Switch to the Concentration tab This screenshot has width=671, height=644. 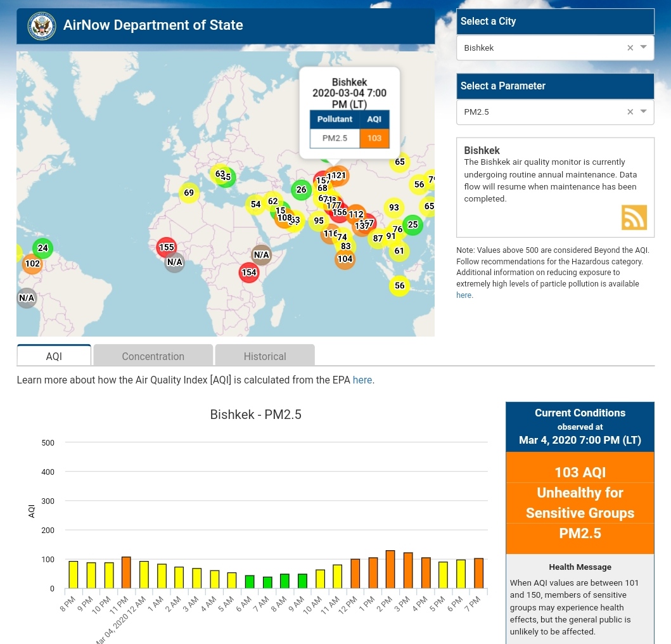click(153, 356)
